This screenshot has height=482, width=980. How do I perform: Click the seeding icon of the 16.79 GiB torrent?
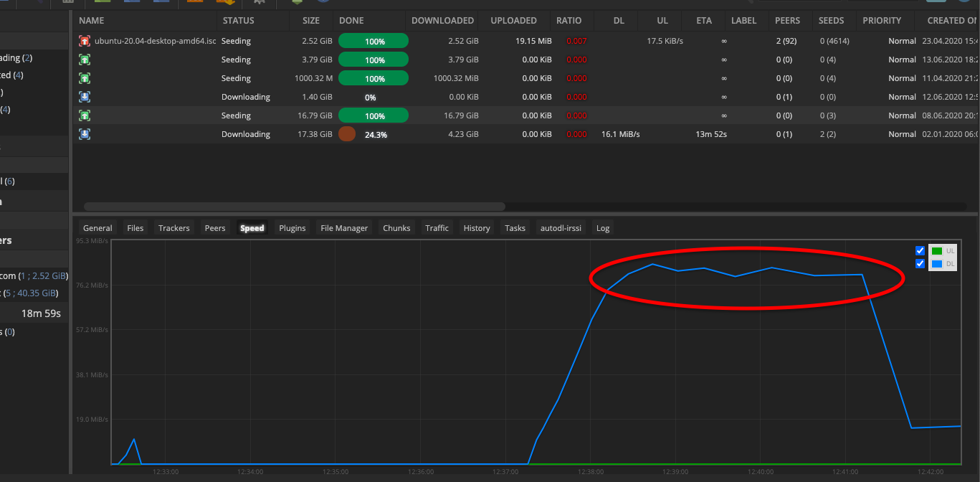click(x=85, y=115)
